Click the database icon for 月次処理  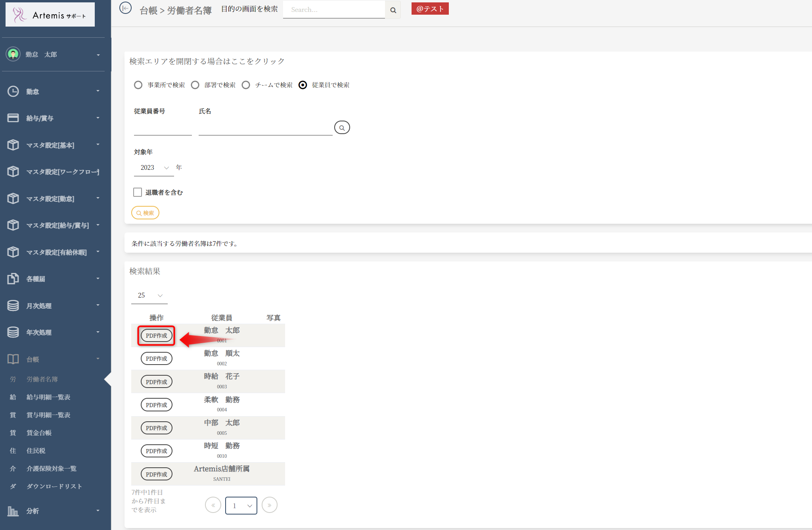(x=13, y=305)
